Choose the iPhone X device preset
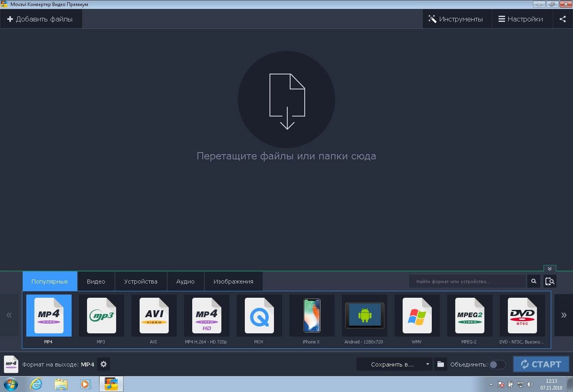 pos(312,316)
